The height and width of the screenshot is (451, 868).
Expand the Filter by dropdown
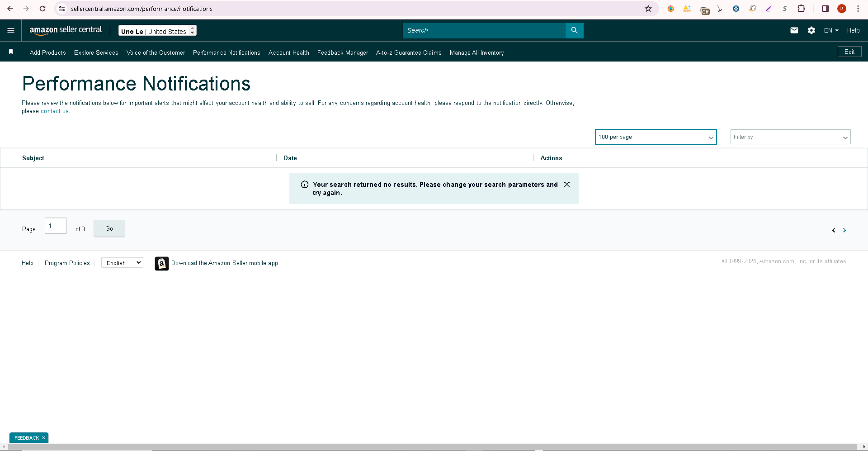(x=790, y=137)
